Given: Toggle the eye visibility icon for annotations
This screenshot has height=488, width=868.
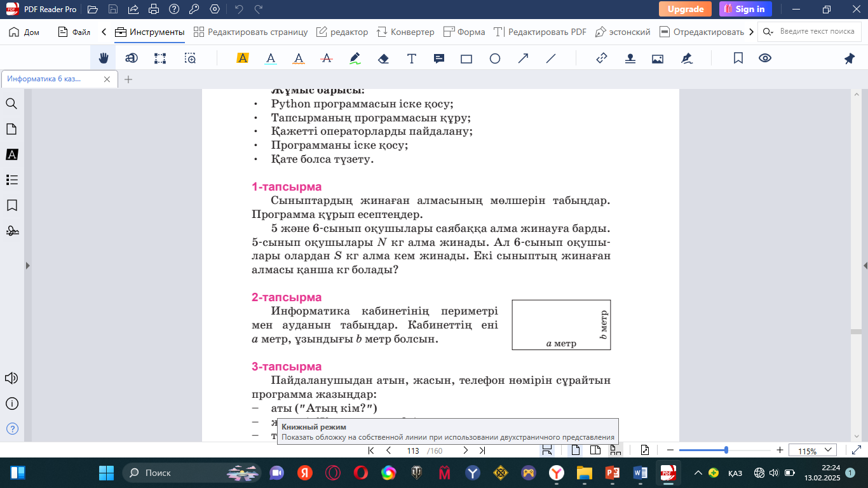Looking at the screenshot, I should click(765, 58).
